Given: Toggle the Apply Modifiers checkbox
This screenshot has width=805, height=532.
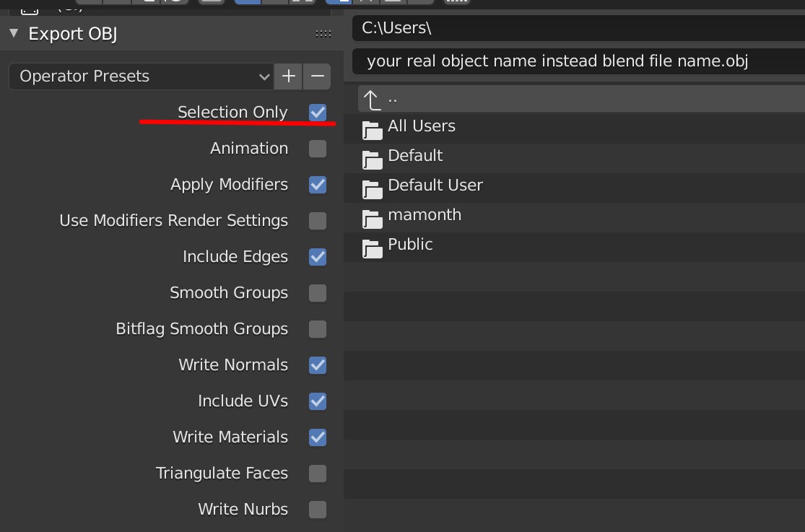Looking at the screenshot, I should (x=318, y=184).
